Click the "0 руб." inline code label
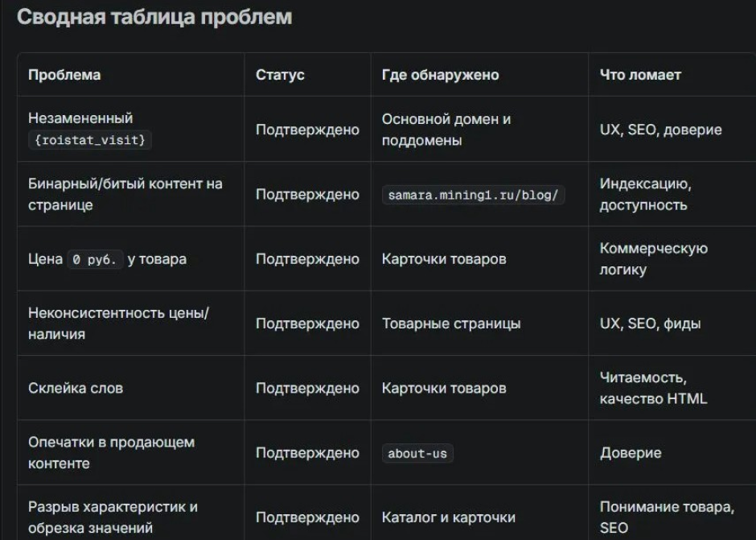Viewport: 756px width, 540px height. point(95,260)
